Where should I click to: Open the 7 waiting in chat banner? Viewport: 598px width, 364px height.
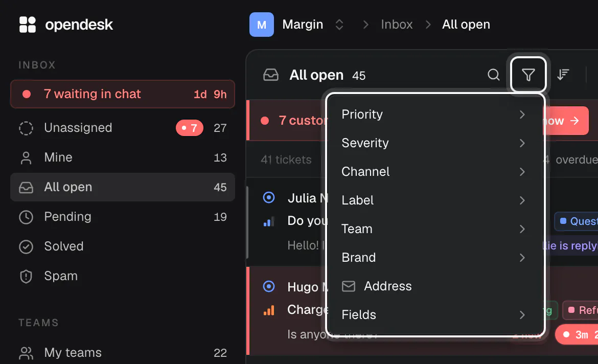point(123,94)
